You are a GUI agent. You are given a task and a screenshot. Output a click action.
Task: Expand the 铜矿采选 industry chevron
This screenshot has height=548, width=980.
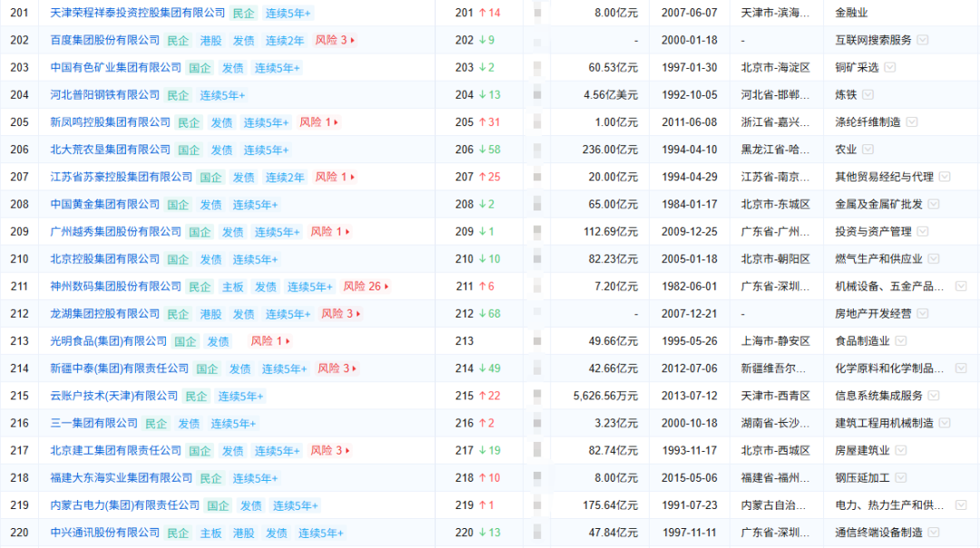(890, 67)
